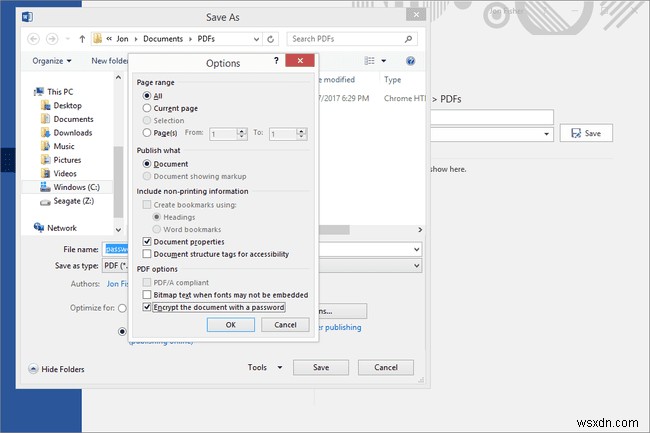Click the Jon breadcrumb in address bar

click(122, 39)
